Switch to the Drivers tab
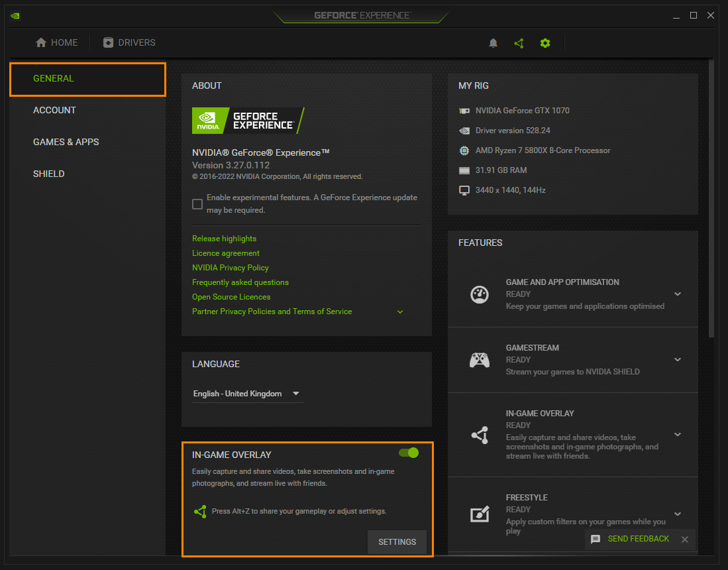728x570 pixels. [129, 42]
